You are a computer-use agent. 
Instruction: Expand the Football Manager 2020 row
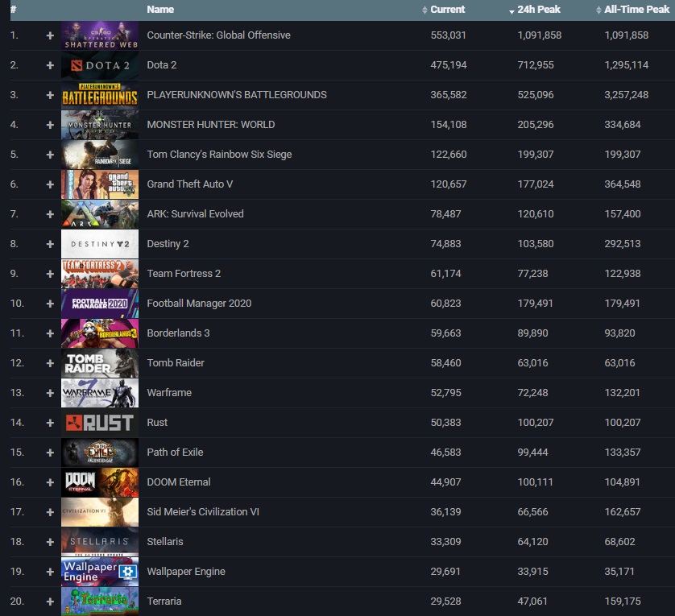(x=49, y=303)
